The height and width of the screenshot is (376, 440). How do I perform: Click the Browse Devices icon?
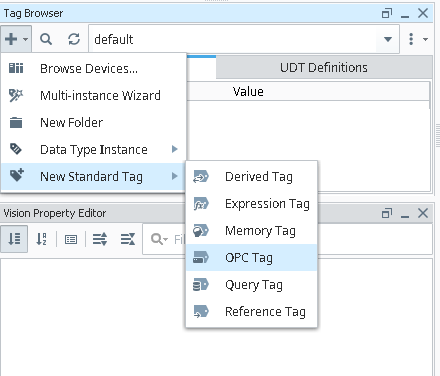tap(16, 68)
